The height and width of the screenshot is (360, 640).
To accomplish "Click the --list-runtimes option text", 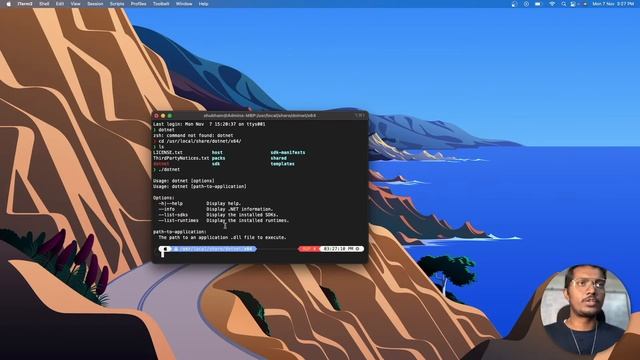I will pos(178,220).
